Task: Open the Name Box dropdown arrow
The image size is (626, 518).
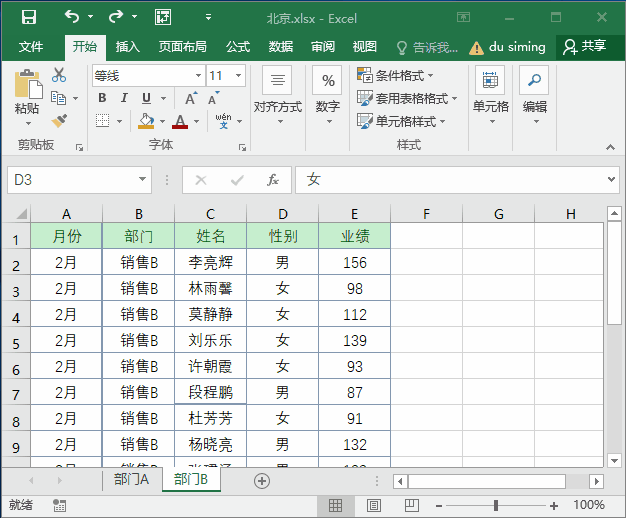Action: pos(142,179)
